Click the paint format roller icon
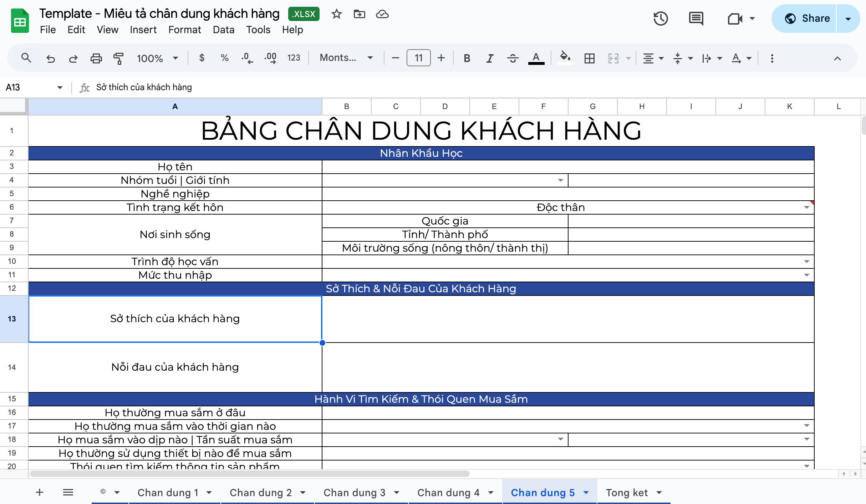Image resolution: width=866 pixels, height=504 pixels. click(118, 58)
